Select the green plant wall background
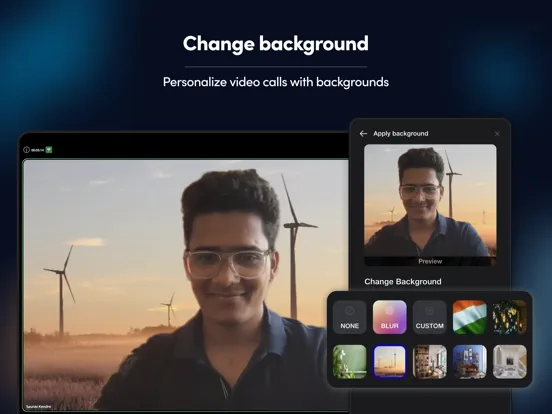Screen dimensions: 552x414 [x=350, y=362]
